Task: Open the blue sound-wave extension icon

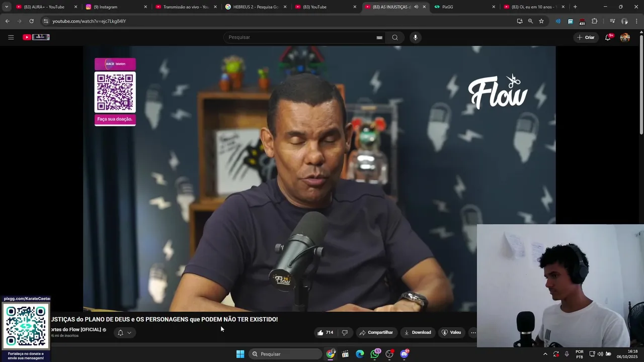Action: [558, 21]
